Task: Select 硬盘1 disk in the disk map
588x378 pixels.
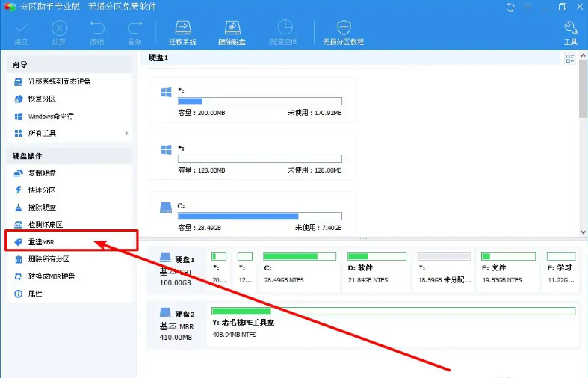Action: [x=177, y=270]
